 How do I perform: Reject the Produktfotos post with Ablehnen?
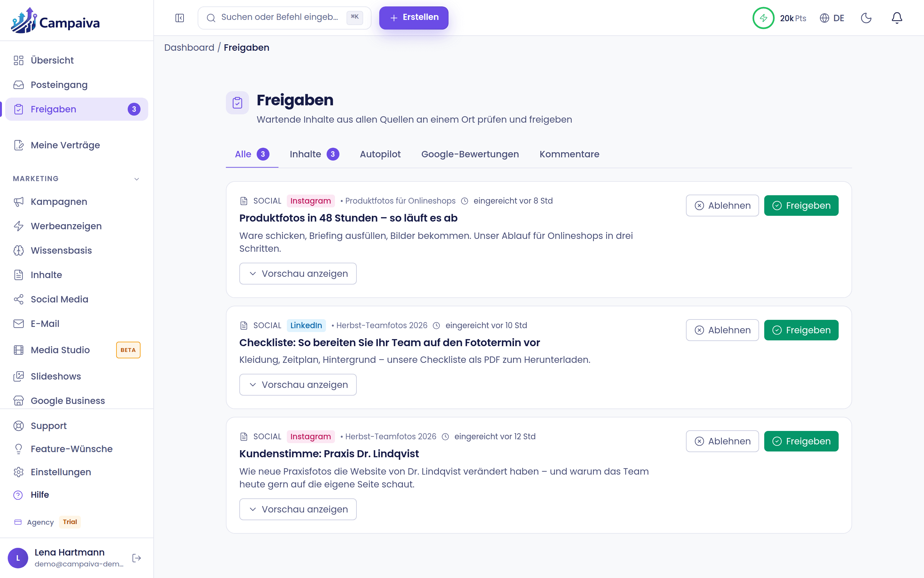(x=722, y=206)
